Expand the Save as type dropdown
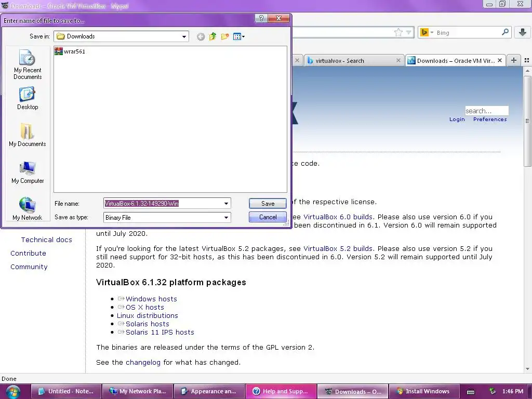This screenshot has height=399, width=532. coord(226,218)
